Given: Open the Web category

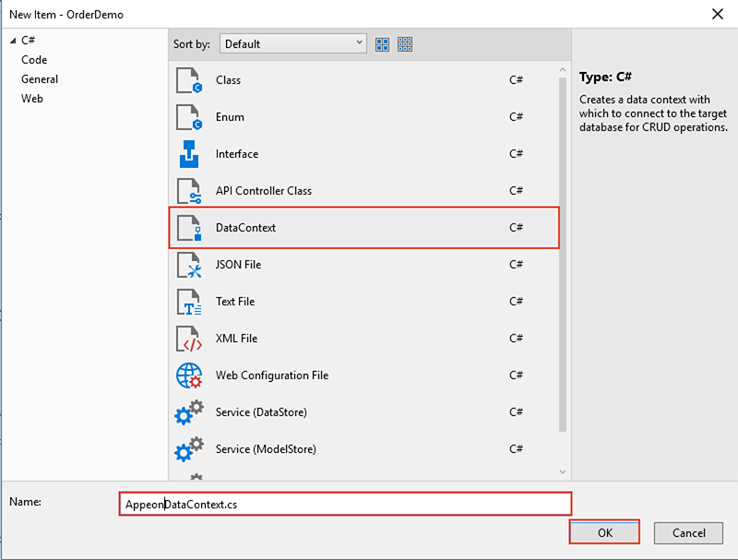Looking at the screenshot, I should [x=32, y=99].
